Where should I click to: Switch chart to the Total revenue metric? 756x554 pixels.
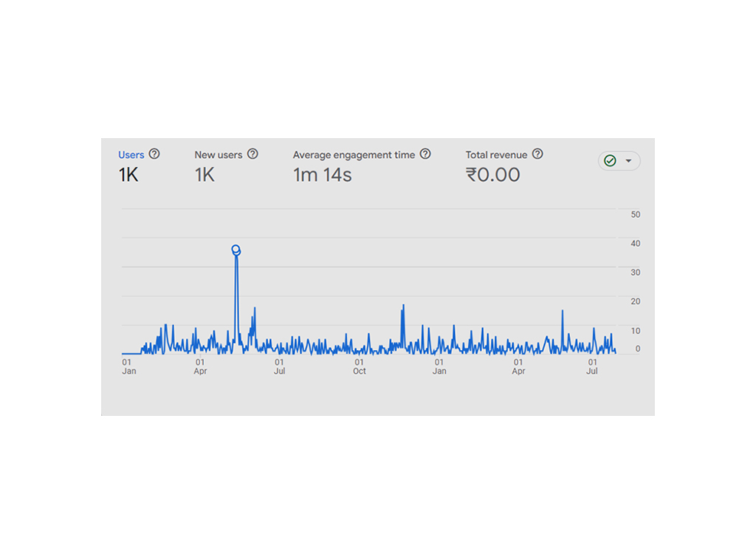coord(495,154)
